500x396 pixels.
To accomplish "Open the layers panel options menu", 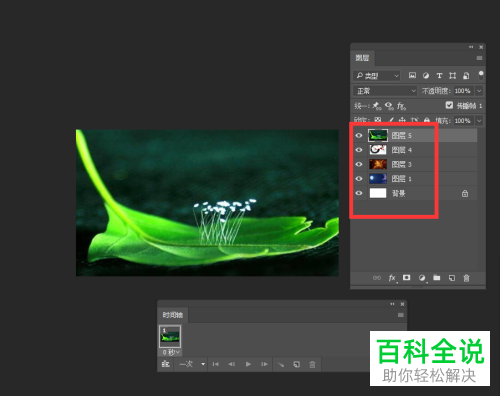I will coord(479,58).
